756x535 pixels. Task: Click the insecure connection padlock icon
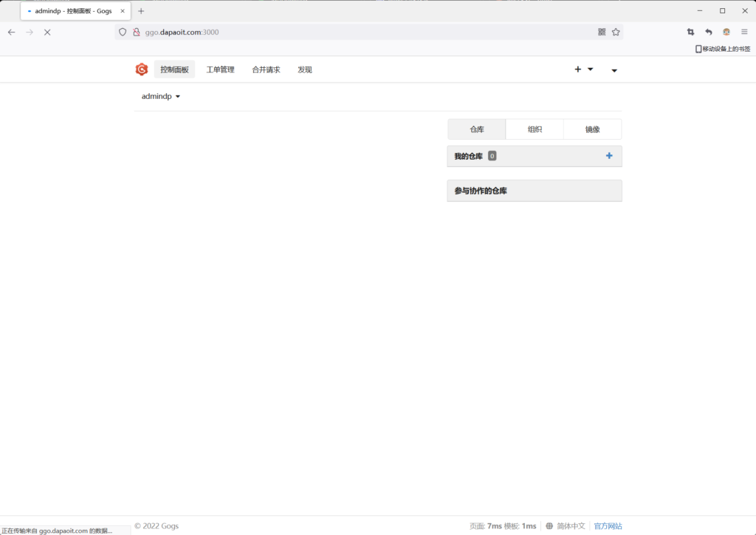tap(137, 33)
